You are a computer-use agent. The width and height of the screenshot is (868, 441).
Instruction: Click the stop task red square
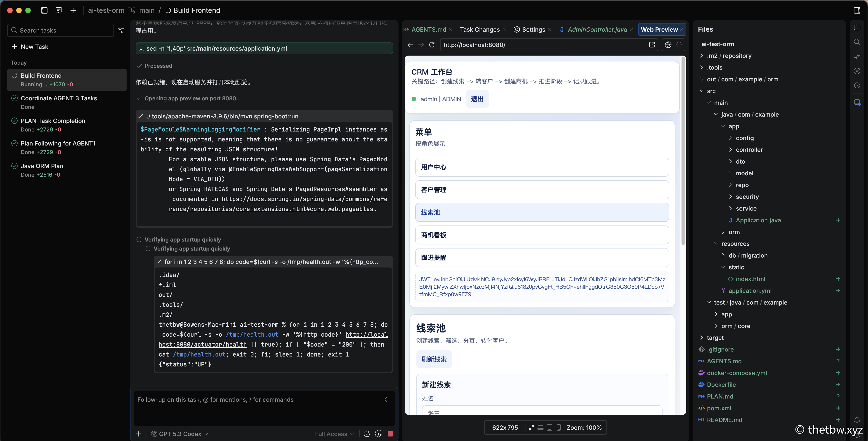(x=390, y=434)
